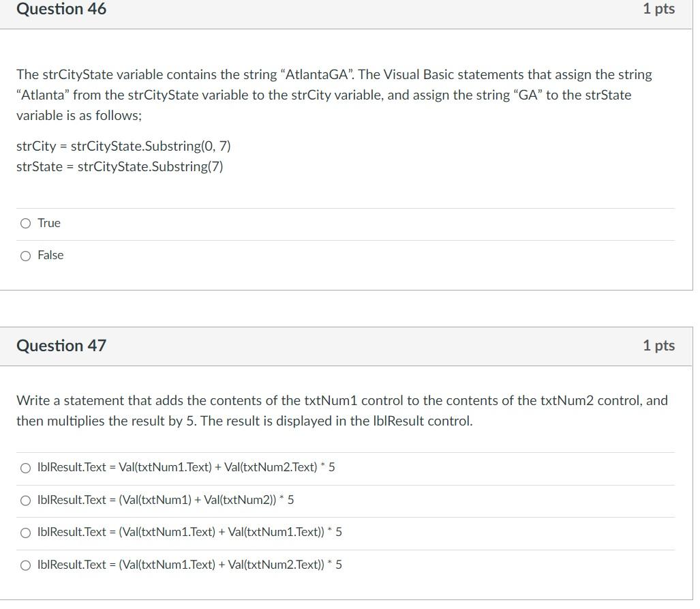Select the False radio button for Question 46
The width and height of the screenshot is (700, 609).
coord(25,255)
